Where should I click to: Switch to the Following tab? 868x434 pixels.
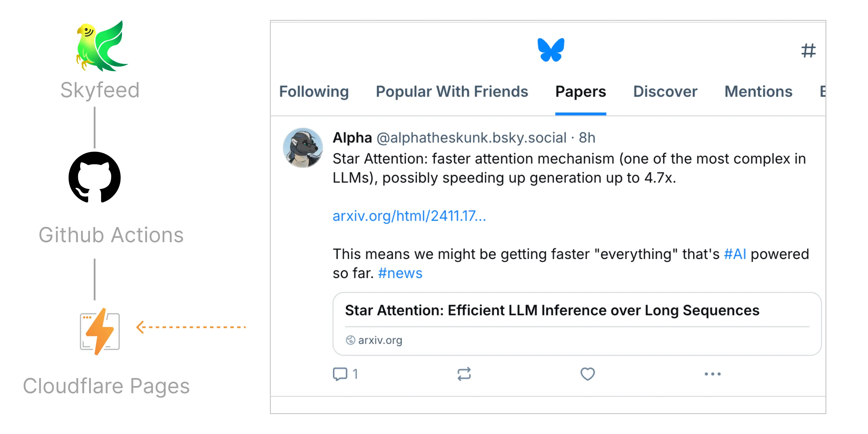point(314,92)
